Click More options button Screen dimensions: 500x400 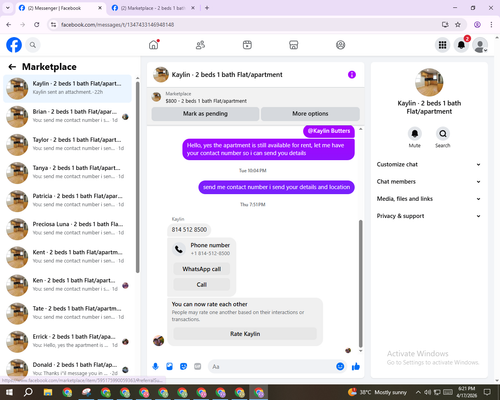(x=310, y=114)
